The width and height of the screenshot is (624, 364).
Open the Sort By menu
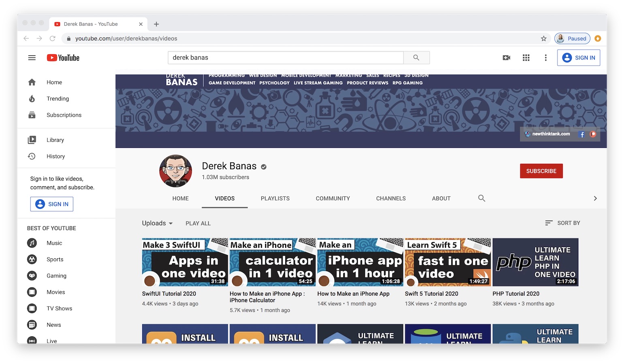pos(562,223)
